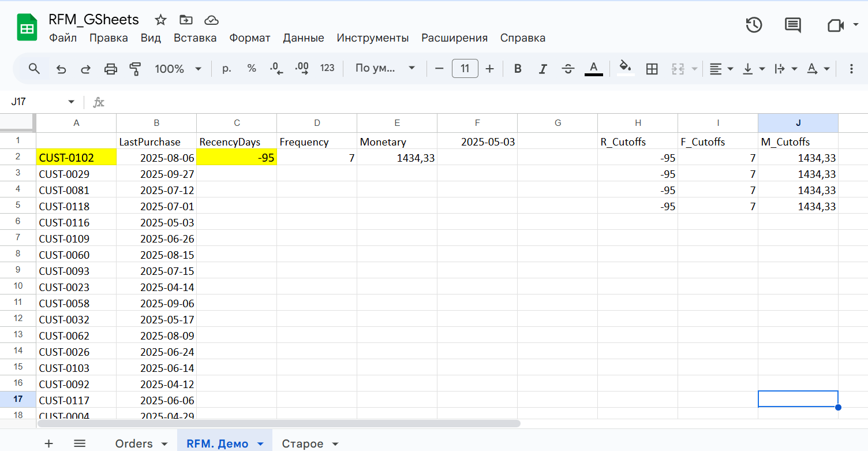The image size is (868, 451).
Task: Open the comments icon at top right
Action: [x=792, y=25]
